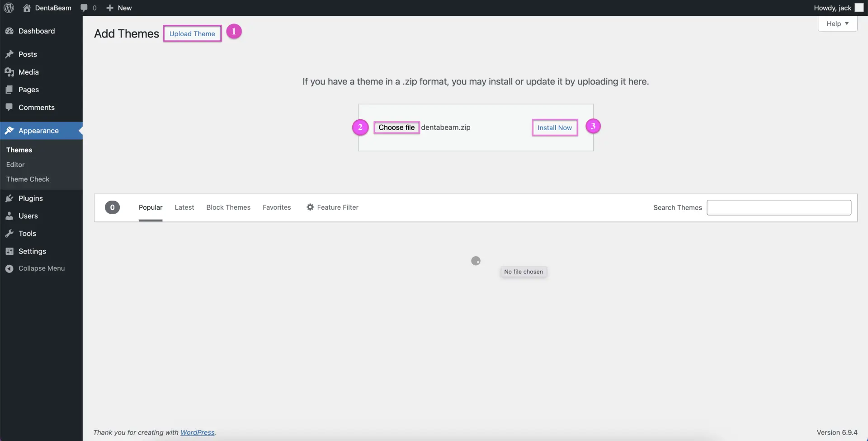
Task: Click the Appearance paintbrush icon
Action: click(x=9, y=131)
